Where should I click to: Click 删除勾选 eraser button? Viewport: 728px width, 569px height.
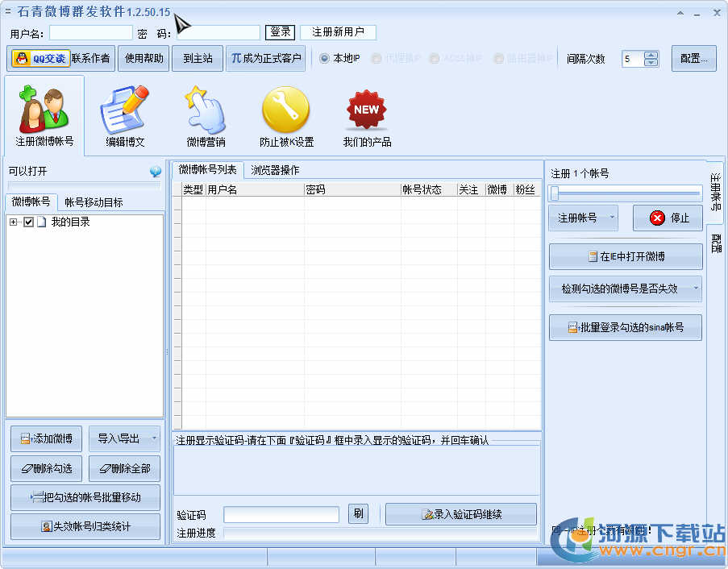(x=47, y=468)
